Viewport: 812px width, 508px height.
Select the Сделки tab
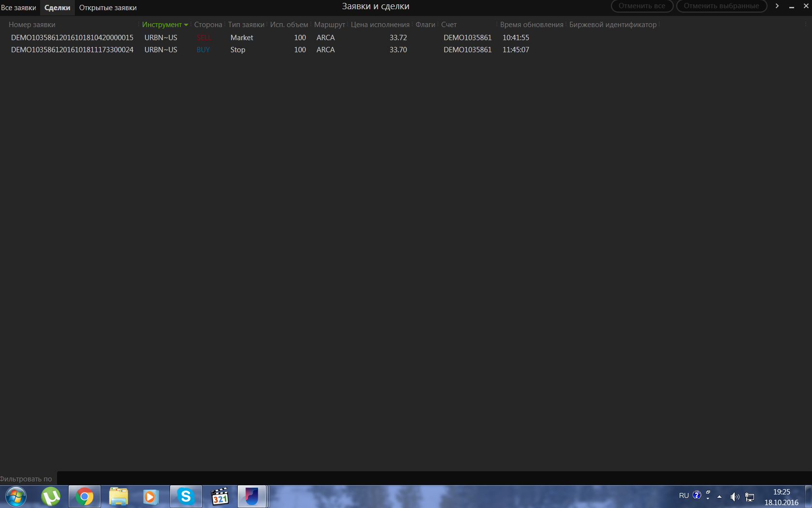(57, 8)
